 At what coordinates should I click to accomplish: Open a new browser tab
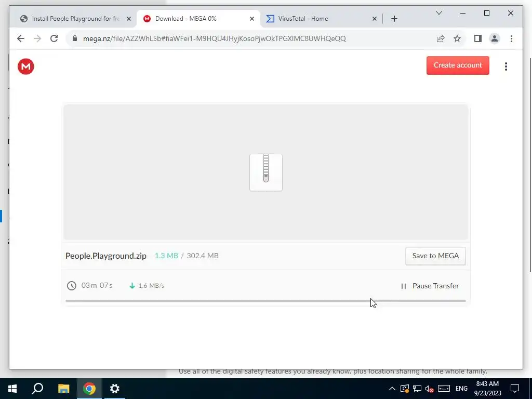[394, 19]
